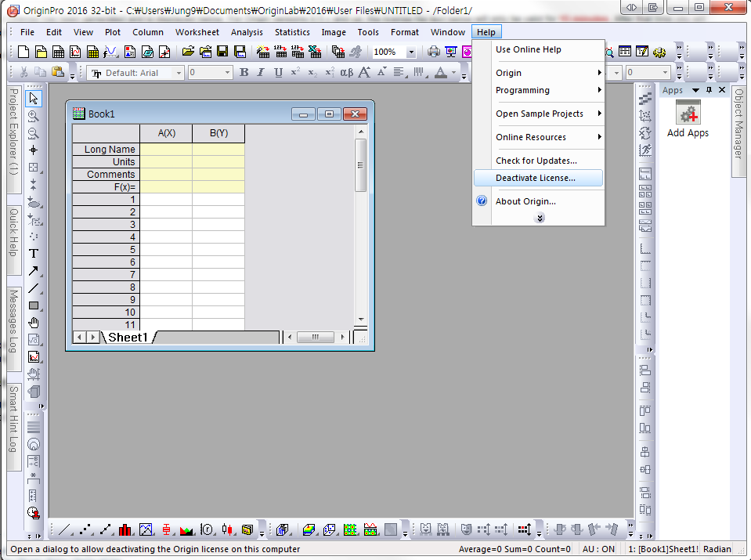Click the font color A button
751x560 pixels.
tap(441, 72)
